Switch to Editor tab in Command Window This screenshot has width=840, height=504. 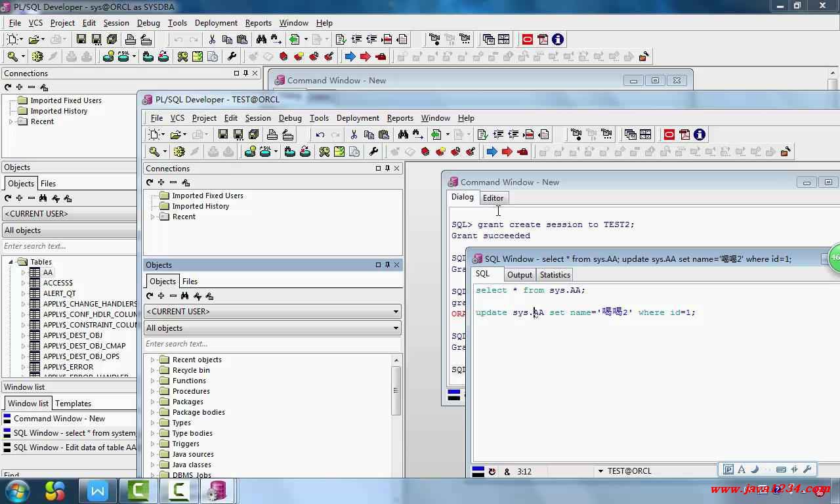point(493,198)
